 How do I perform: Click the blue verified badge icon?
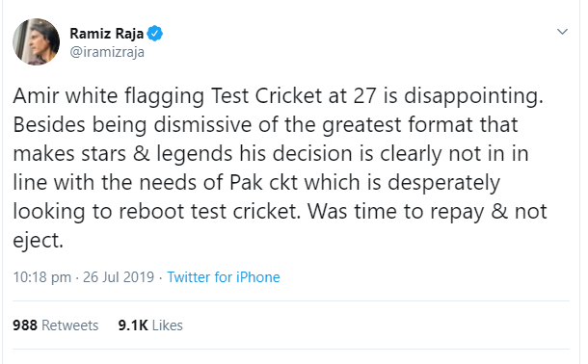tap(154, 34)
